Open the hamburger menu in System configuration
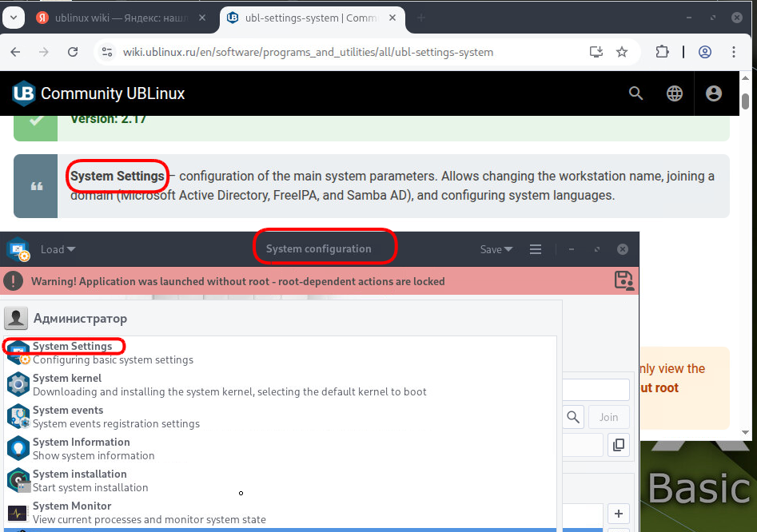This screenshot has height=532, width=757. pos(536,249)
